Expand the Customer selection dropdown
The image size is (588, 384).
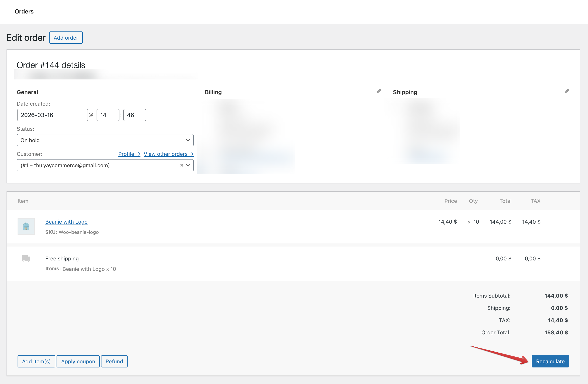(x=188, y=165)
